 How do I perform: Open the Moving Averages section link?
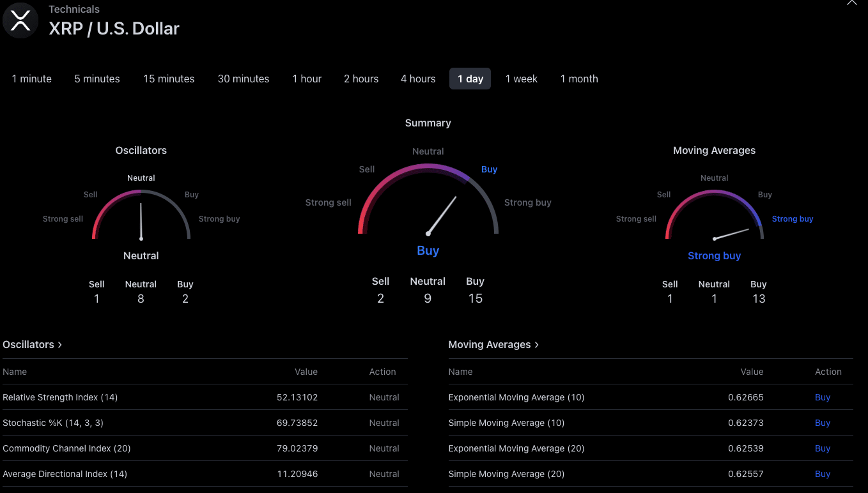[493, 344]
